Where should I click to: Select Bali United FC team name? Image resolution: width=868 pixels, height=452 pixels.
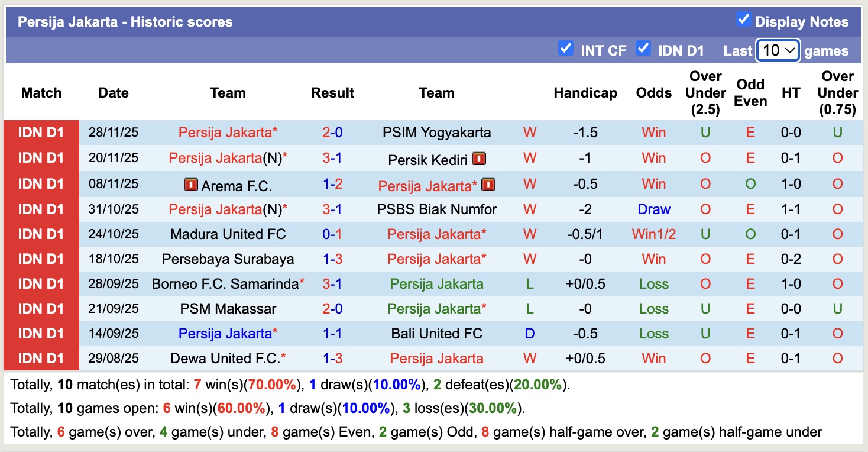pyautogui.click(x=436, y=333)
